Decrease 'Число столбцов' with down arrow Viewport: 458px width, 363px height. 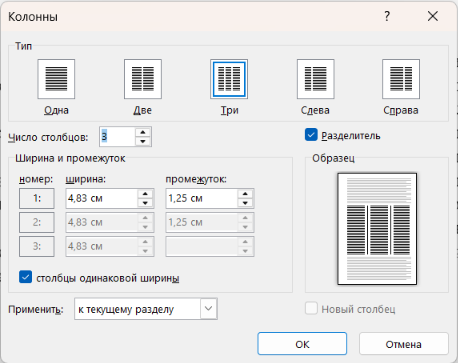143,141
